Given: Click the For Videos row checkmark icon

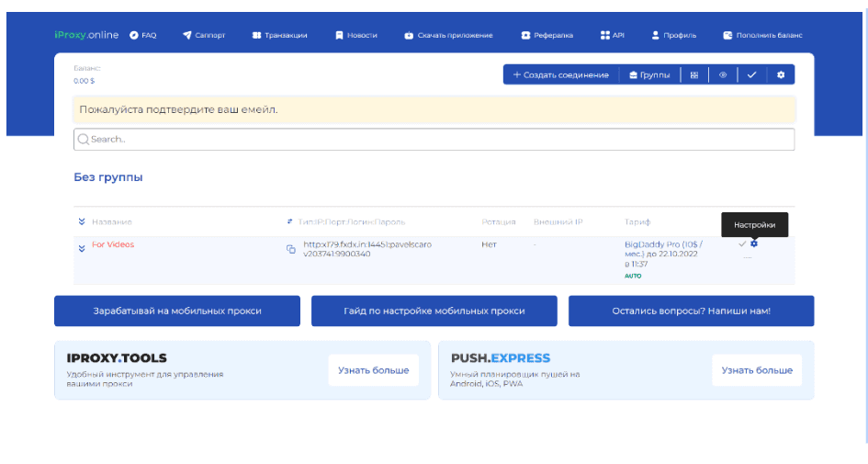Looking at the screenshot, I should pos(742,243).
